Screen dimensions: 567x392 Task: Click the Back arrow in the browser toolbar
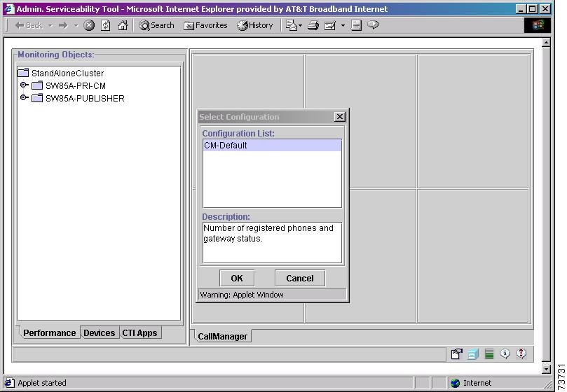click(x=29, y=25)
